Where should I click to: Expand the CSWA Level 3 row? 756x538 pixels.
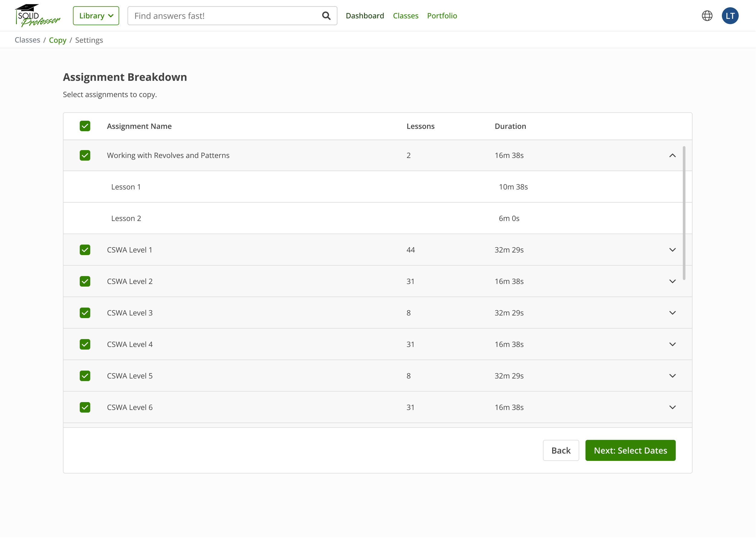(672, 313)
